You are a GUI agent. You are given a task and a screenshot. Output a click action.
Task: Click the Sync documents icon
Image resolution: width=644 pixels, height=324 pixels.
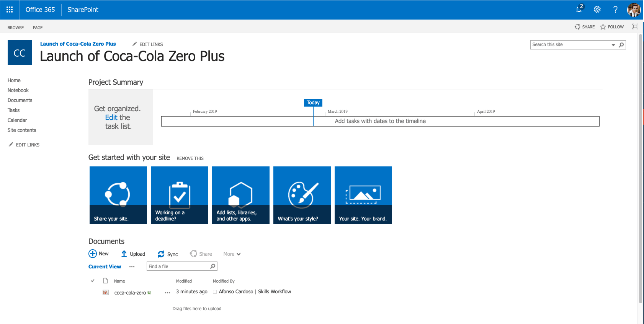pos(161,254)
